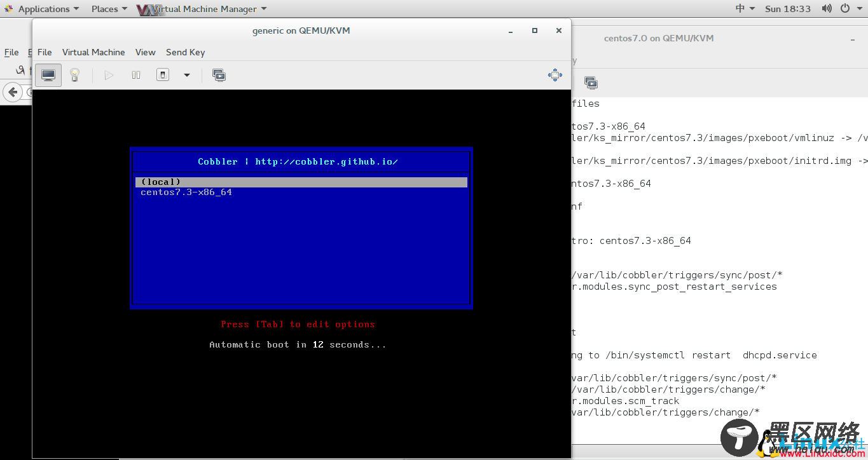Click the automatic boot countdown text
Image resolution: width=868 pixels, height=460 pixels.
pyautogui.click(x=298, y=344)
